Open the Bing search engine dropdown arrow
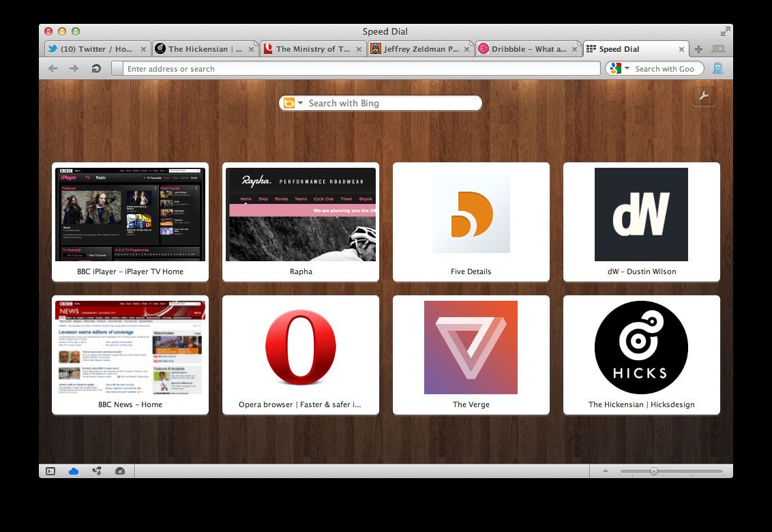The width and height of the screenshot is (772, 532). click(300, 103)
